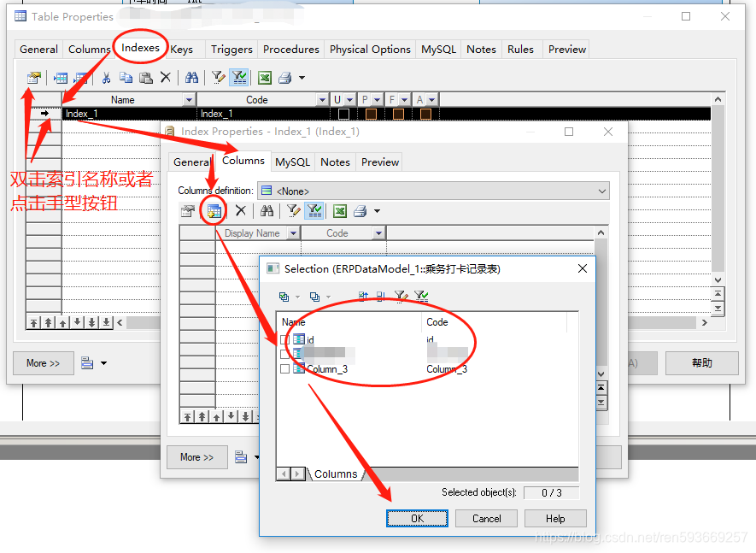This screenshot has width=756, height=553.
Task: Select the Index_1 name cell
Action: [129, 114]
